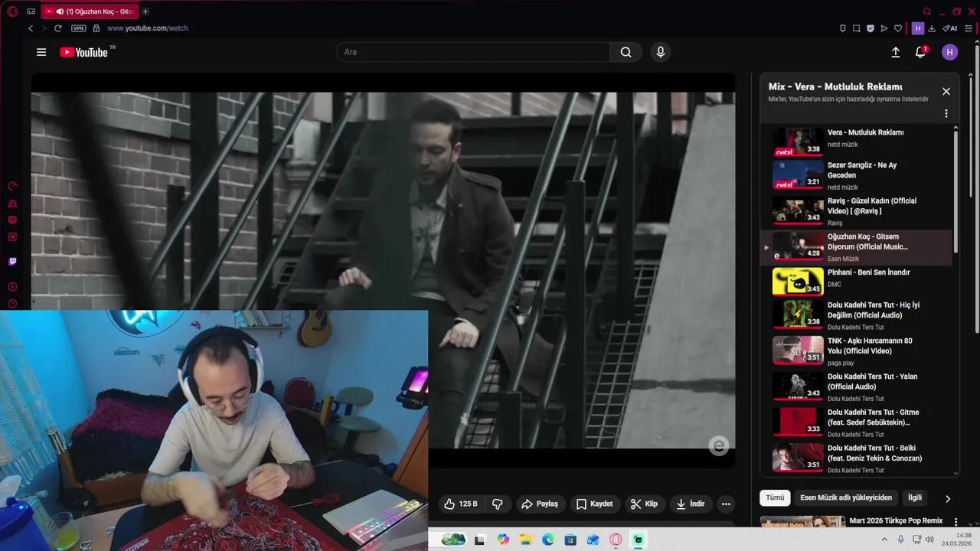Open the send to Flow arrow icon
Screen dimensions: 980x551
pyautogui.click(x=884, y=28)
